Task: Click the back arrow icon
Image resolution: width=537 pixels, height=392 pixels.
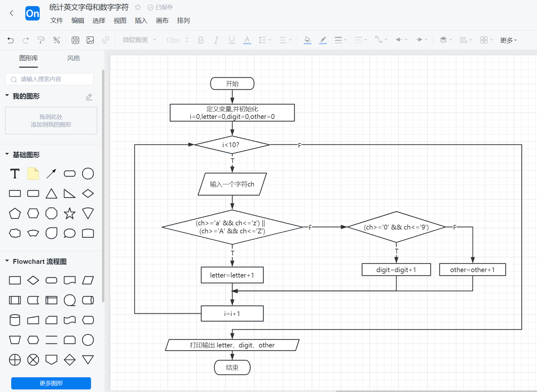Action: point(12,13)
